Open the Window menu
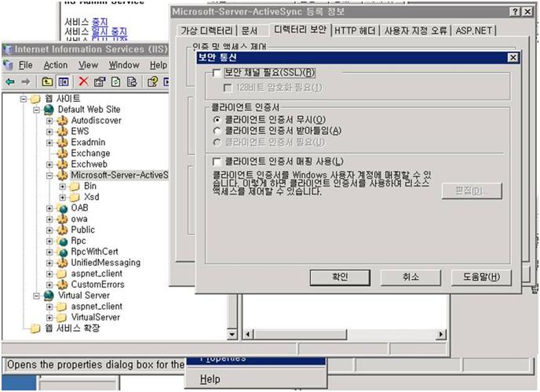The height and width of the screenshot is (392, 540). [124, 65]
